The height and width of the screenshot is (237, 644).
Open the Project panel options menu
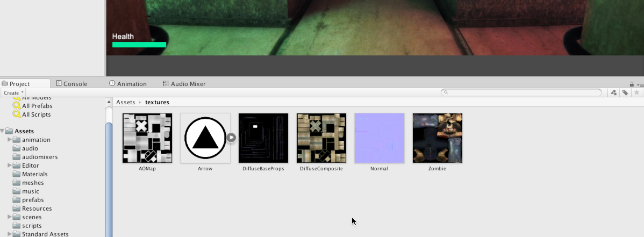(639, 84)
